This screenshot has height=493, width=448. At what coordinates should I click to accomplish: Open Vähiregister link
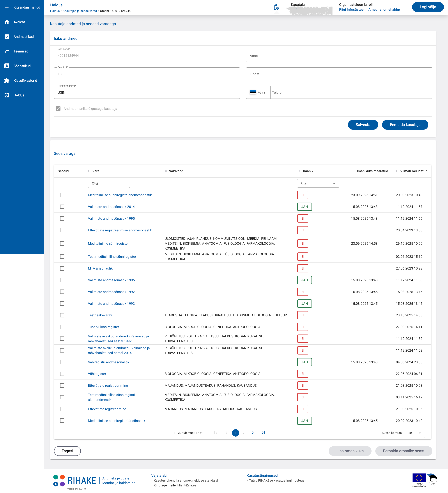pyautogui.click(x=97, y=374)
